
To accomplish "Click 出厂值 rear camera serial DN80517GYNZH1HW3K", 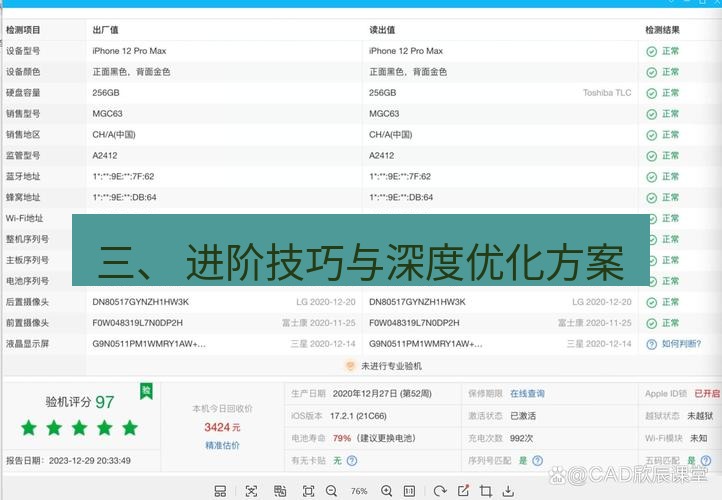I will (140, 302).
